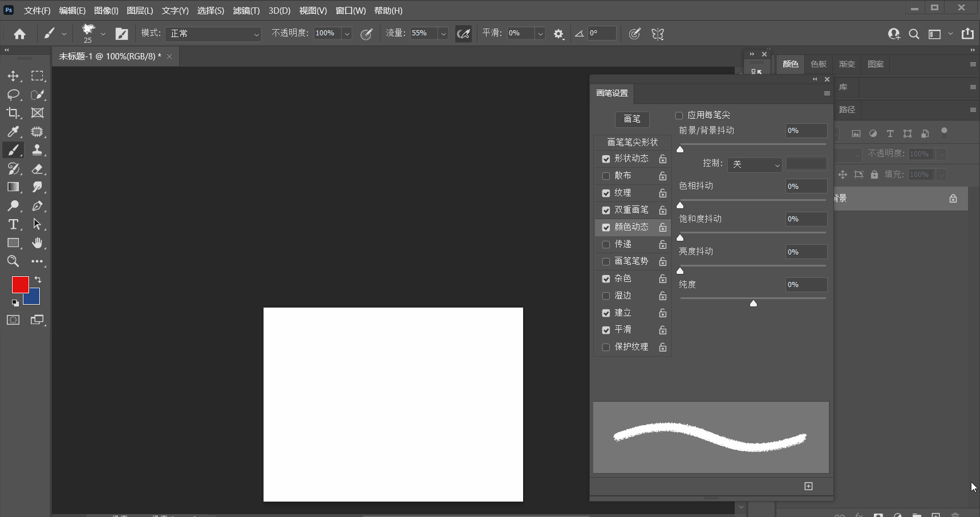The image size is (980, 517).
Task: Select the Horizontal Type tool
Action: coord(13,224)
